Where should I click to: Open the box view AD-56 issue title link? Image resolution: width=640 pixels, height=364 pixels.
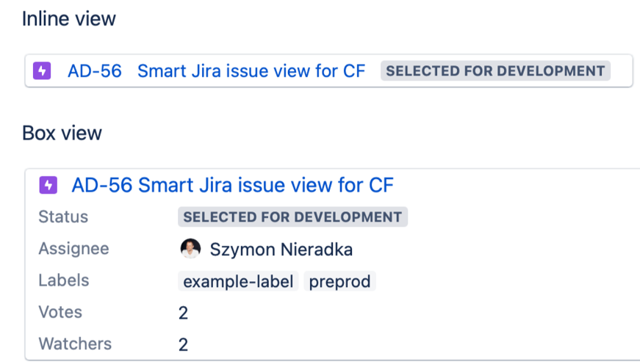coord(232,185)
